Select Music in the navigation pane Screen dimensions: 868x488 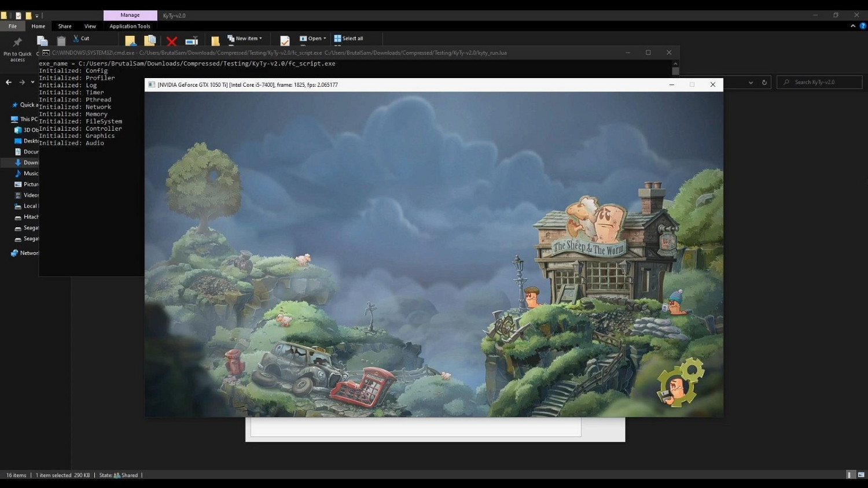pyautogui.click(x=30, y=173)
